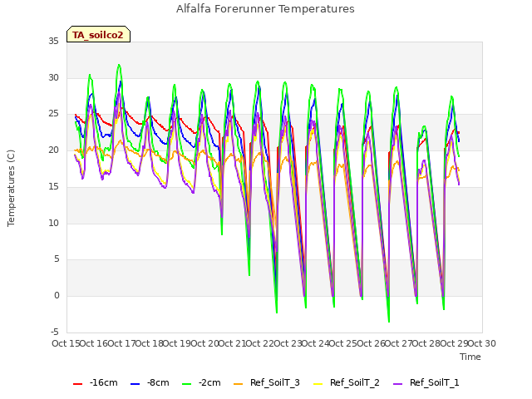Click the purple Ref_SoilT_1 color marker
Image resolution: width=532 pixels, height=399 pixels.
tap(397, 384)
